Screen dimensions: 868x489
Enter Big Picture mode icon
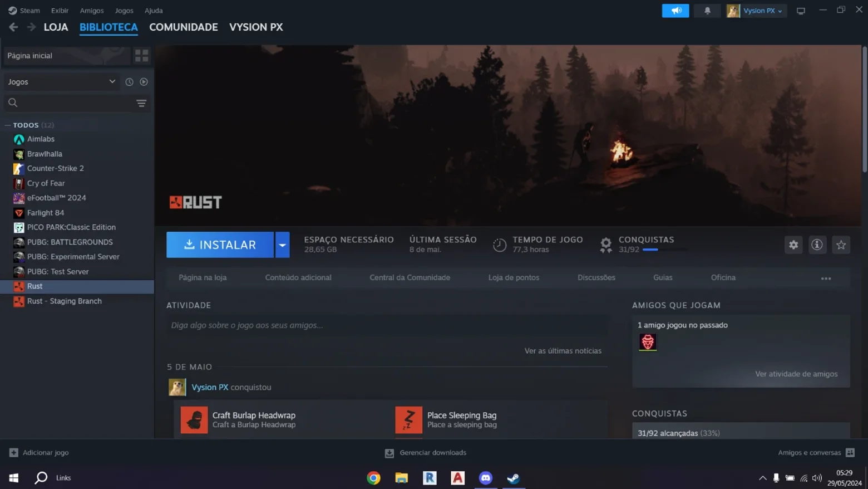[801, 11]
